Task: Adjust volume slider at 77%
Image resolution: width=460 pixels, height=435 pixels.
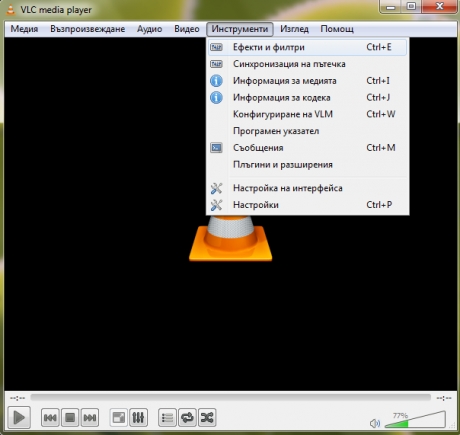Action: pos(415,420)
